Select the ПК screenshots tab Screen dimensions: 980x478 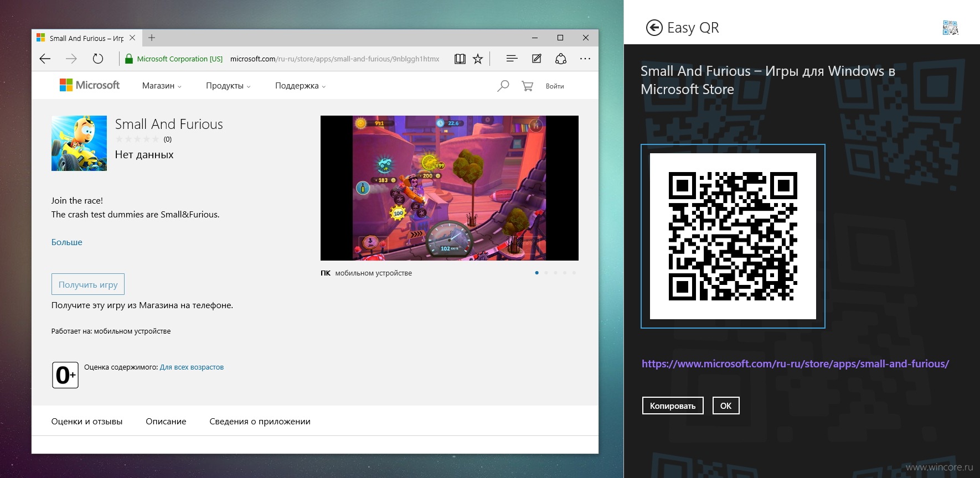pyautogui.click(x=326, y=273)
